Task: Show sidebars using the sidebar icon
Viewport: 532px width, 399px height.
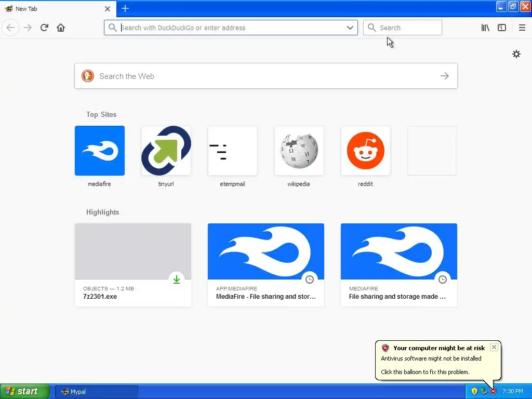Action: (502, 28)
